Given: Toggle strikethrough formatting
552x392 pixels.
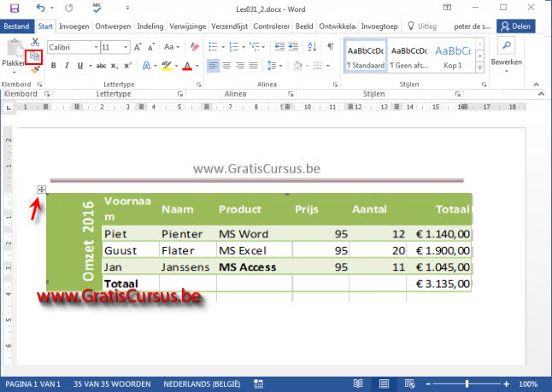Looking at the screenshot, I should 101,66.
